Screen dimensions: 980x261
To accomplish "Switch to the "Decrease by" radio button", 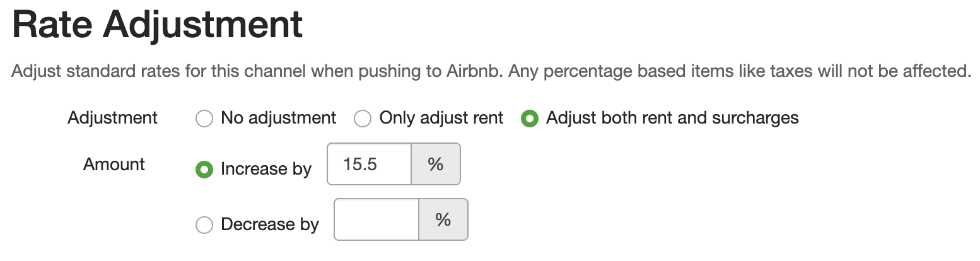I will tap(204, 225).
